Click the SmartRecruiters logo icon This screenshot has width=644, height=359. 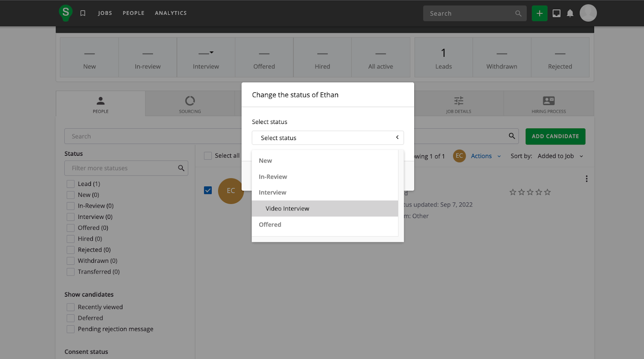65,13
